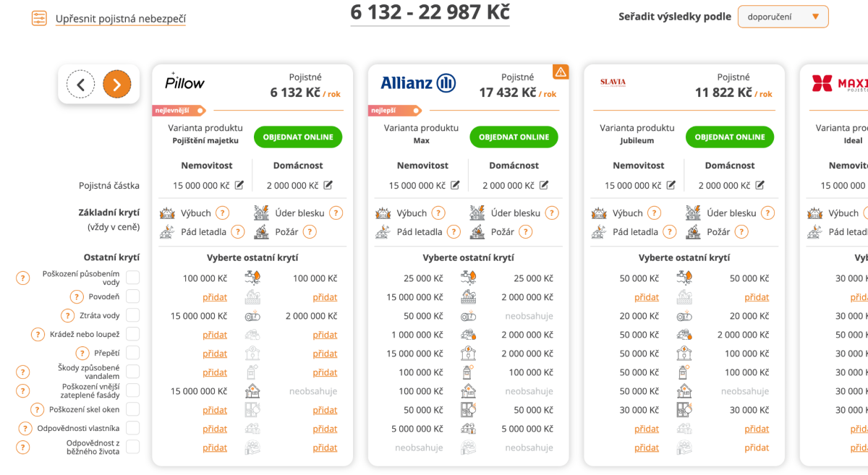Click the orange next-arrow carousel button

tap(117, 85)
